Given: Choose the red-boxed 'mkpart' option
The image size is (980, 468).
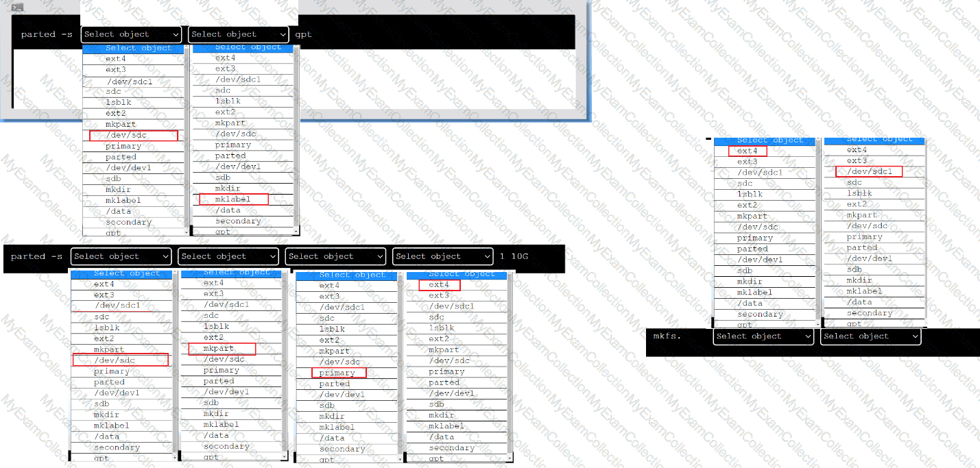Looking at the screenshot, I should coord(222,349).
